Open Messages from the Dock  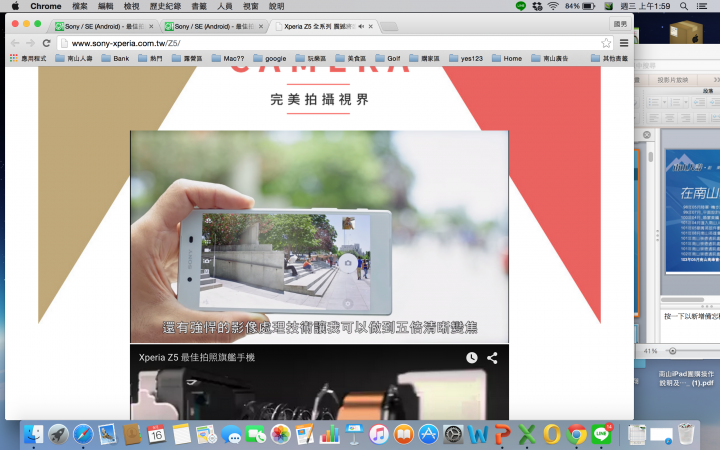(231, 434)
